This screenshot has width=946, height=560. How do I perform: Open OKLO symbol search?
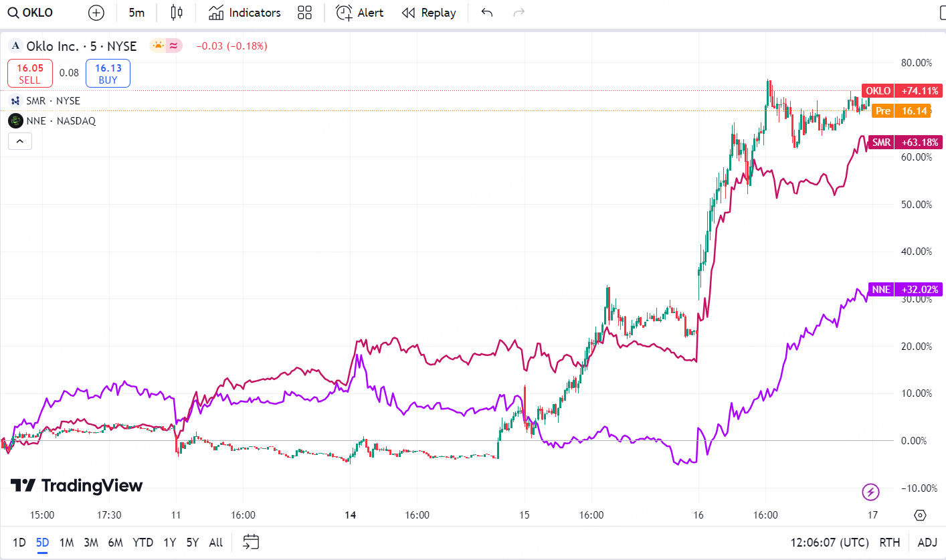coord(30,13)
